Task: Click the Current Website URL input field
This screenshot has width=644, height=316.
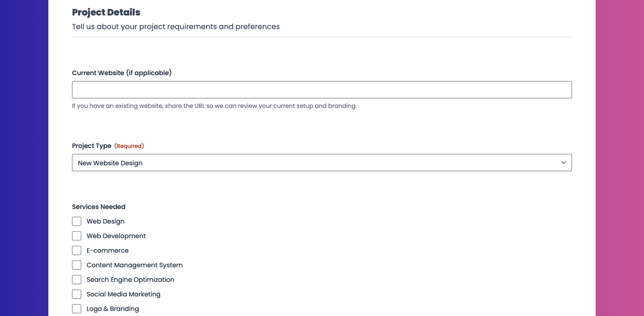Action: 322,90
